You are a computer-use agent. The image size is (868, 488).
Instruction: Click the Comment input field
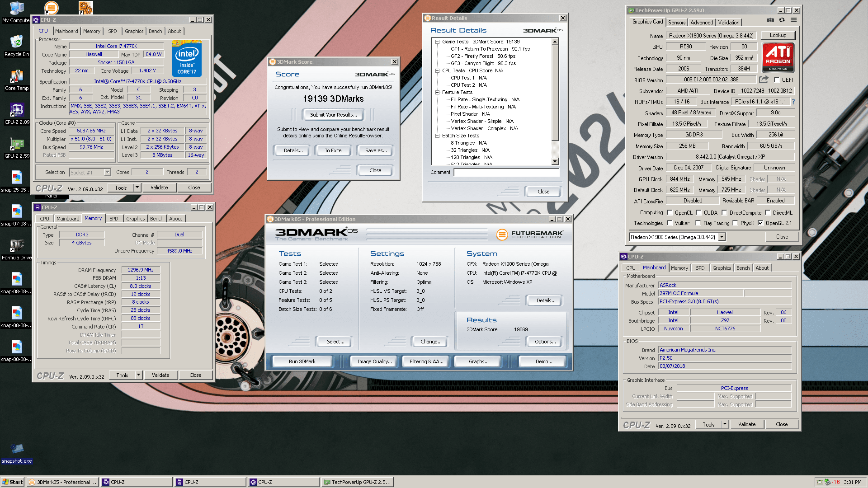pyautogui.click(x=506, y=172)
